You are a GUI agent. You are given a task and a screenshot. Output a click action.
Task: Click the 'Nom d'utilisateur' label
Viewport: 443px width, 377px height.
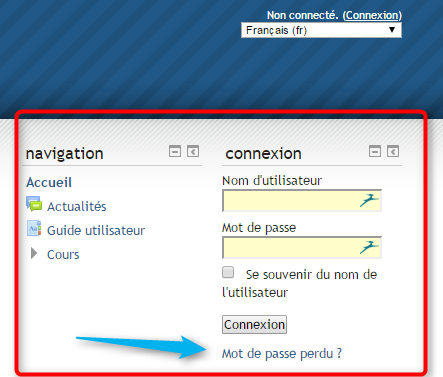[272, 181]
